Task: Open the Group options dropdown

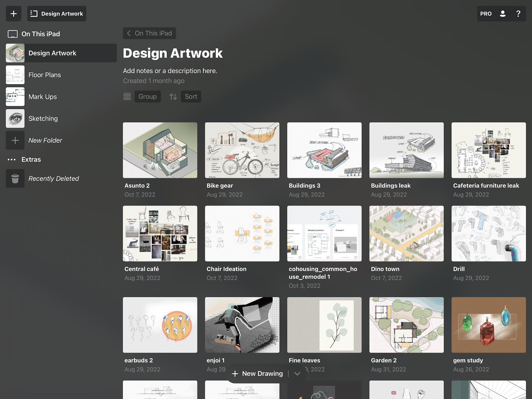Action: [148, 96]
